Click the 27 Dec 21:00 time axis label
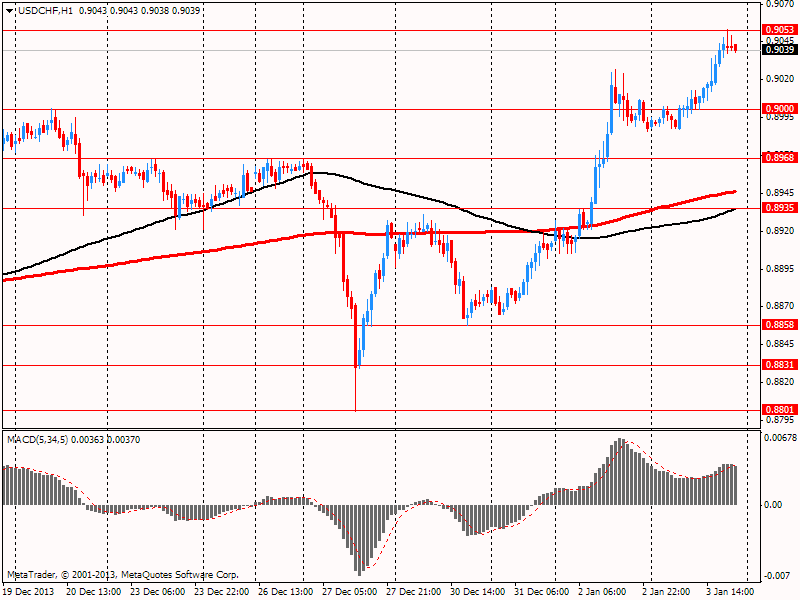The image size is (800, 600). 413,591
